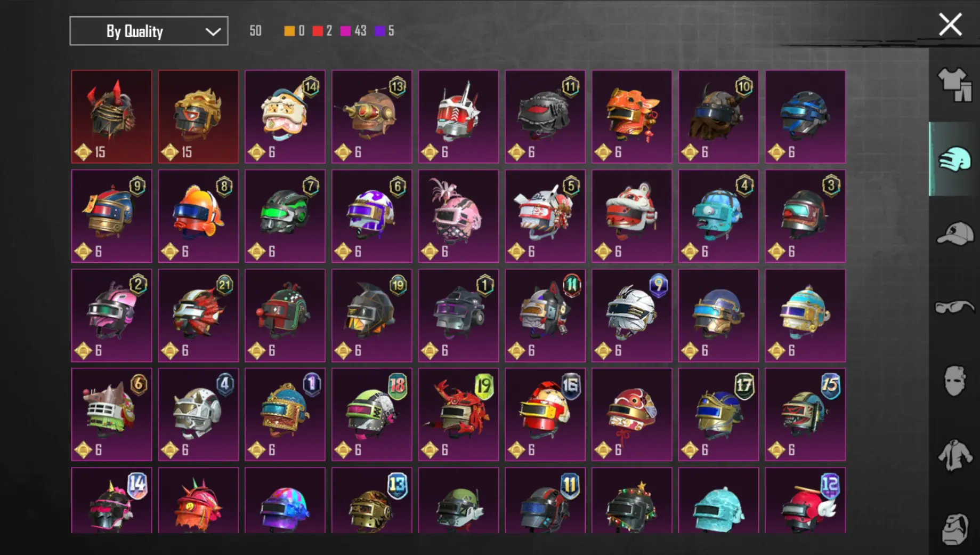Open the cap headwear category icon
Screen dimensions: 980x555
tap(955, 234)
